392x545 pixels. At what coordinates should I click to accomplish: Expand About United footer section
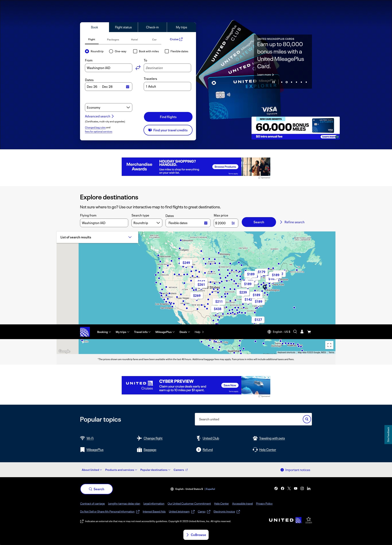[x=92, y=470]
